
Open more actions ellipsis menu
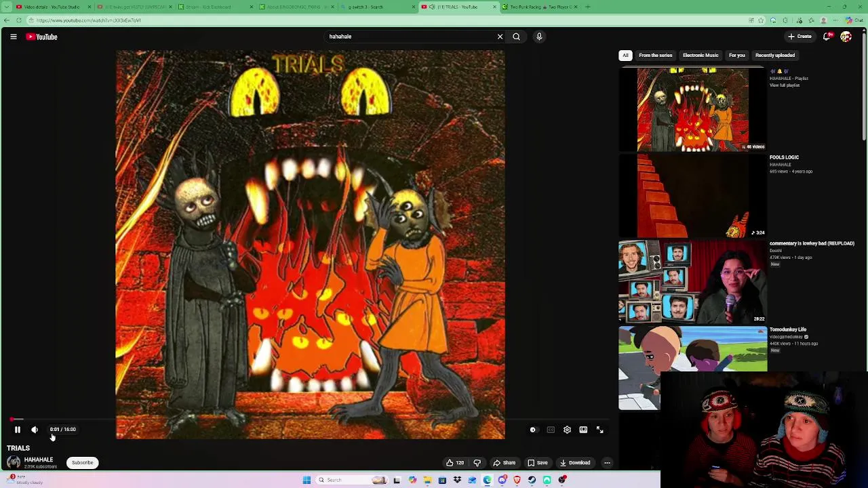608,463
